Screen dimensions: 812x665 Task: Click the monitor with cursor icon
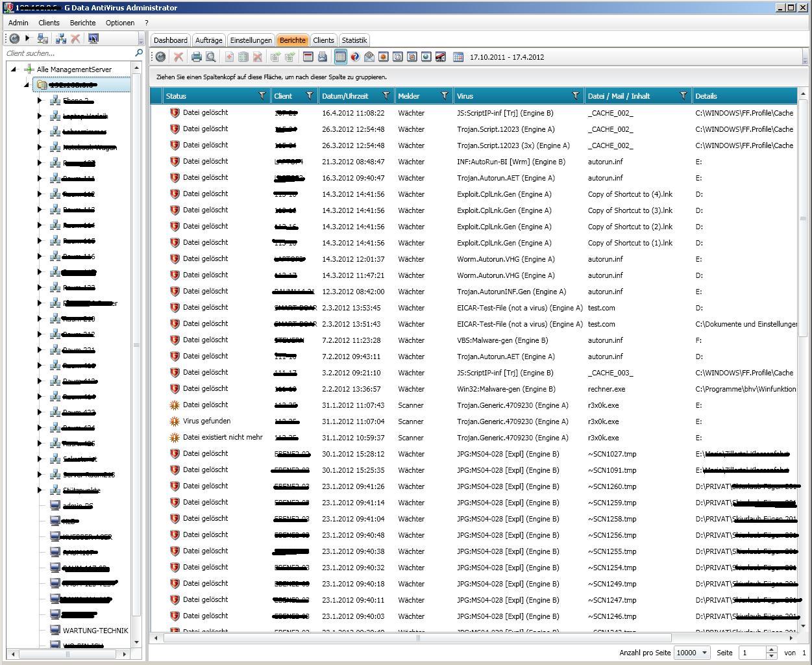tap(93, 39)
